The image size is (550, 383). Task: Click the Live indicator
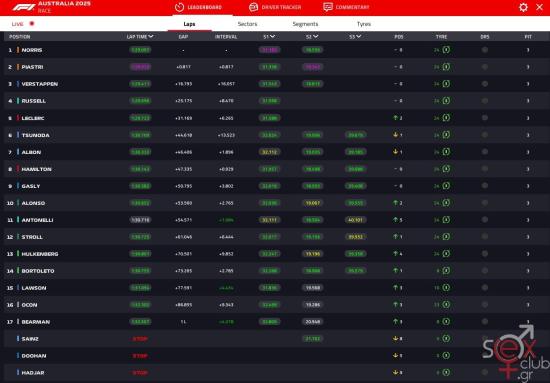click(x=23, y=24)
